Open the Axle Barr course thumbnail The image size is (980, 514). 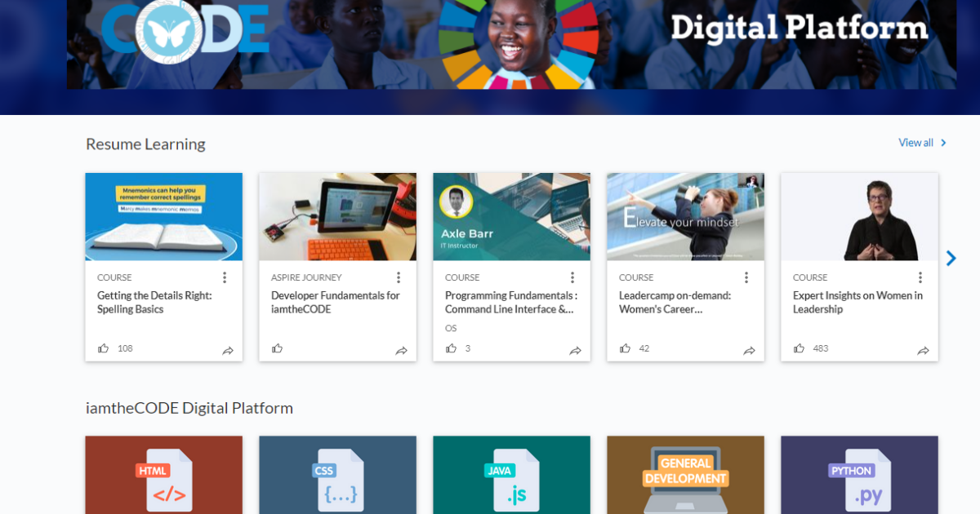tap(512, 217)
